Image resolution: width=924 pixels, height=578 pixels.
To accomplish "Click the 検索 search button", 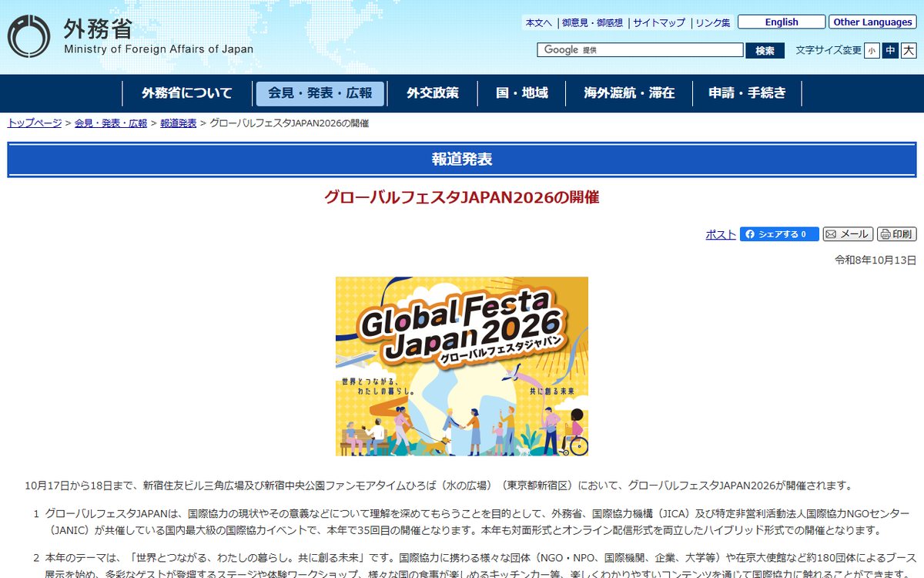I will click(x=765, y=50).
